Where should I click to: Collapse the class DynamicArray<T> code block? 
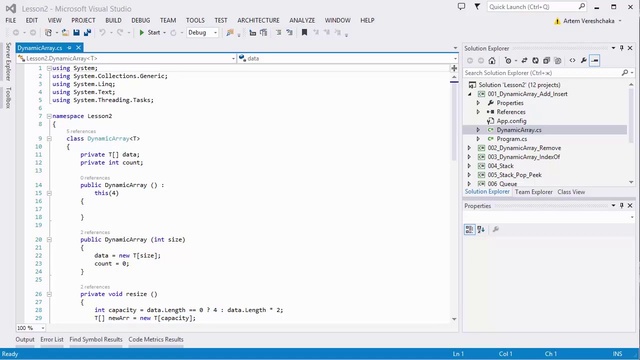49,138
